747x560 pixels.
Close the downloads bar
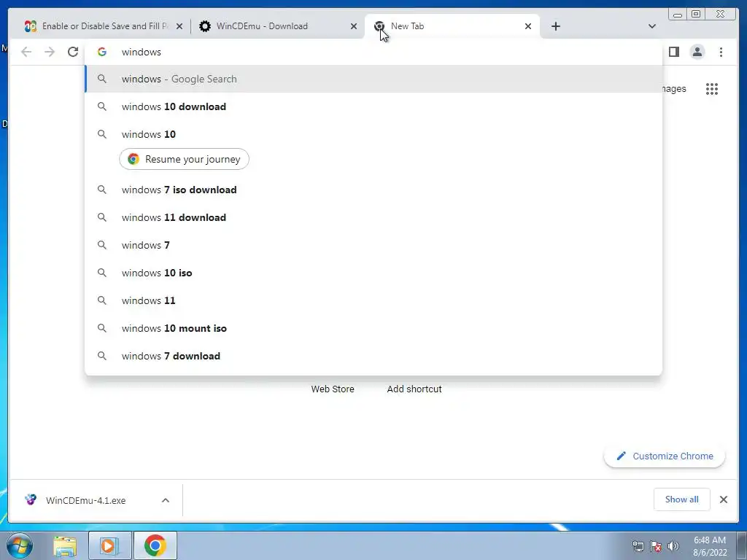coord(723,499)
